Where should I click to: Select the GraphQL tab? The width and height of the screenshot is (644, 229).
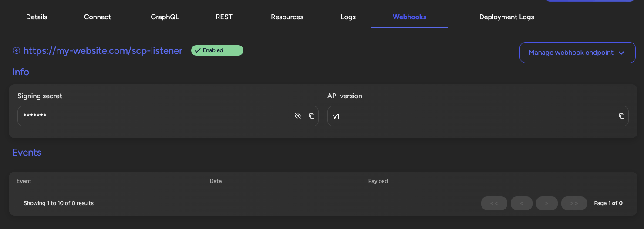coord(165,17)
